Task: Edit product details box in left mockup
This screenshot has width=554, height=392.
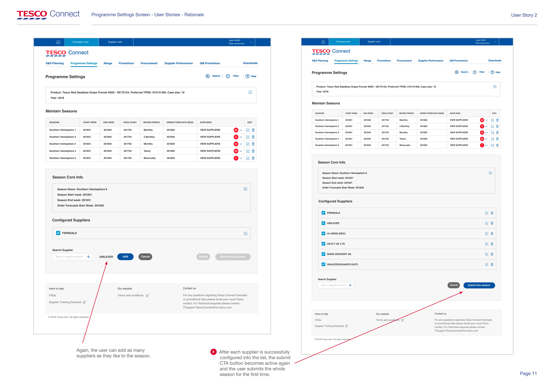Action: tap(250, 92)
